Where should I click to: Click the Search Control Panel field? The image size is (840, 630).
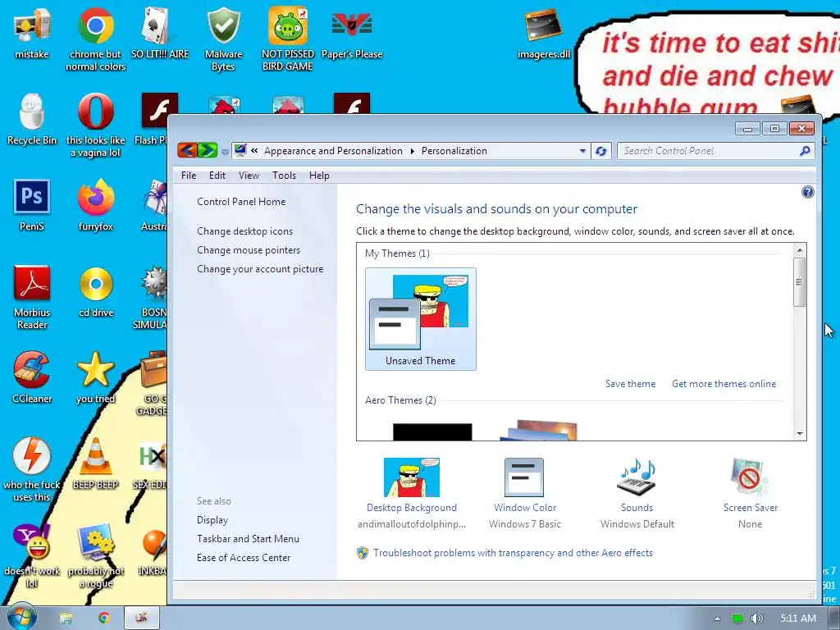click(710, 151)
